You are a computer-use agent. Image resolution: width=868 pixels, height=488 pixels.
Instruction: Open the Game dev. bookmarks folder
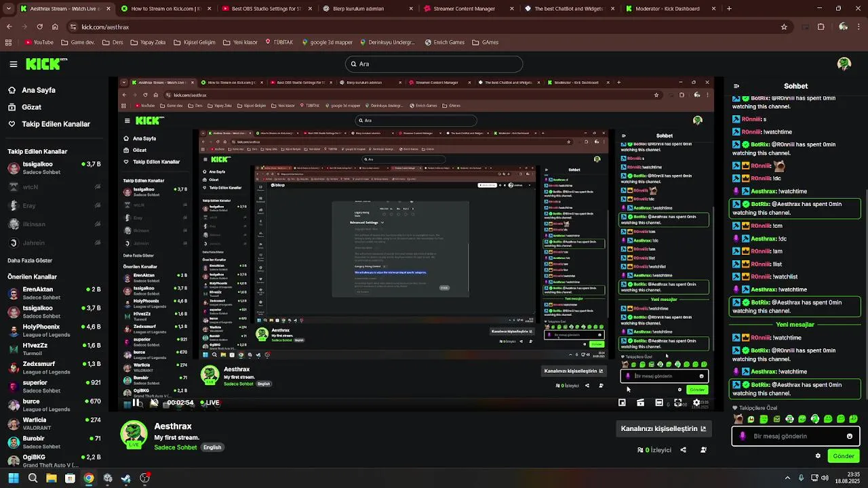(77, 42)
